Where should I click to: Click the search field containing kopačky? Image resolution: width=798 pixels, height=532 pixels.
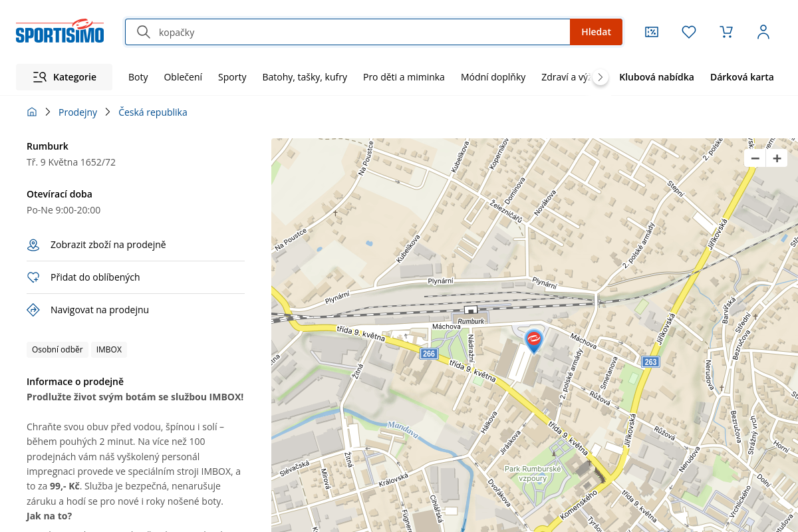(x=359, y=32)
